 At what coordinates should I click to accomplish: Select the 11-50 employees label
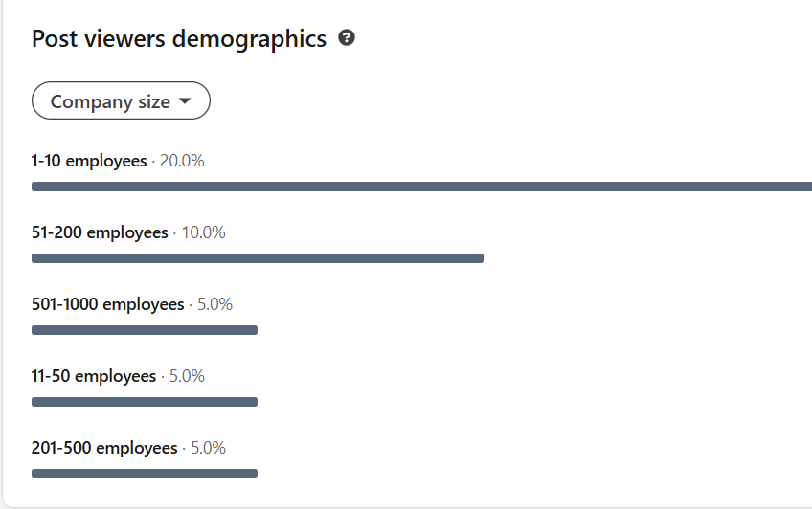[x=93, y=376]
